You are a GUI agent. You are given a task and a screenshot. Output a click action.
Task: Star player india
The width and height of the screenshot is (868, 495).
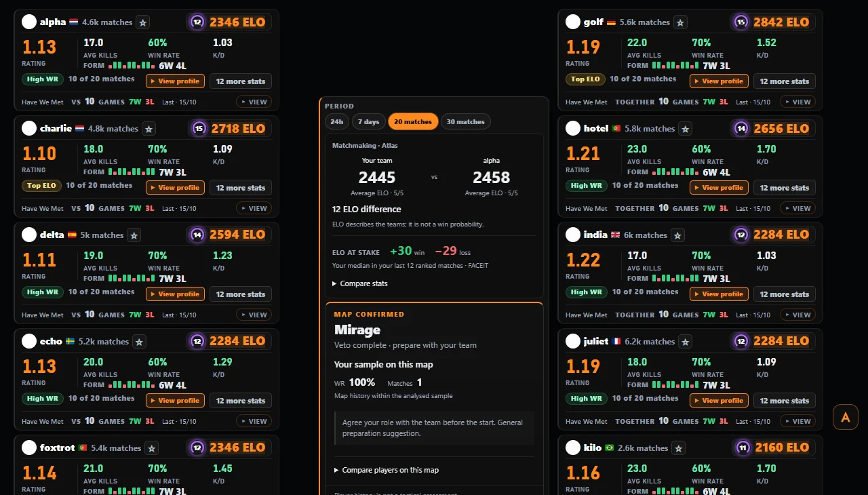(x=677, y=235)
